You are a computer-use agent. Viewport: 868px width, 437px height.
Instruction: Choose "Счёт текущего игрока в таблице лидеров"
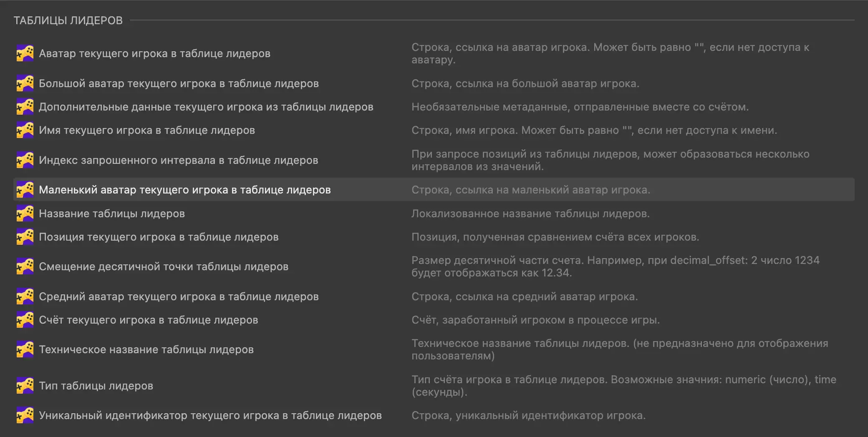pyautogui.click(x=148, y=320)
